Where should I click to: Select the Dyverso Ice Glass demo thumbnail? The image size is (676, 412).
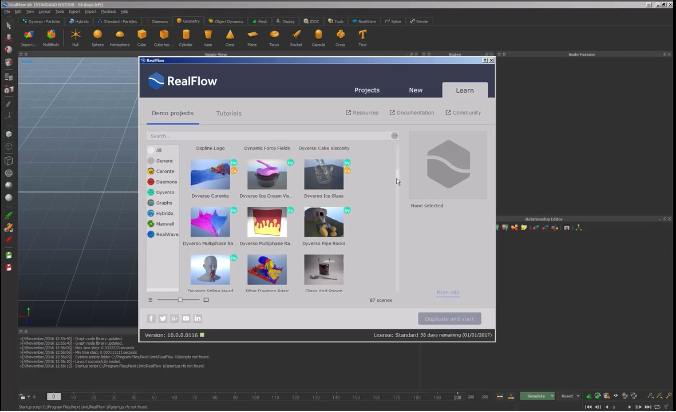pyautogui.click(x=323, y=174)
